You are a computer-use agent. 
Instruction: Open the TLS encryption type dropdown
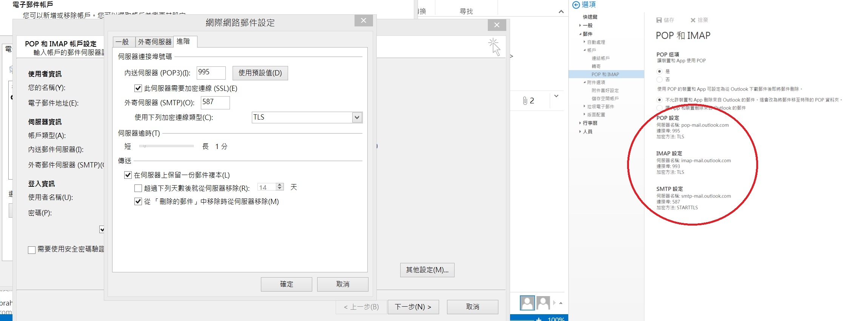[x=357, y=117]
